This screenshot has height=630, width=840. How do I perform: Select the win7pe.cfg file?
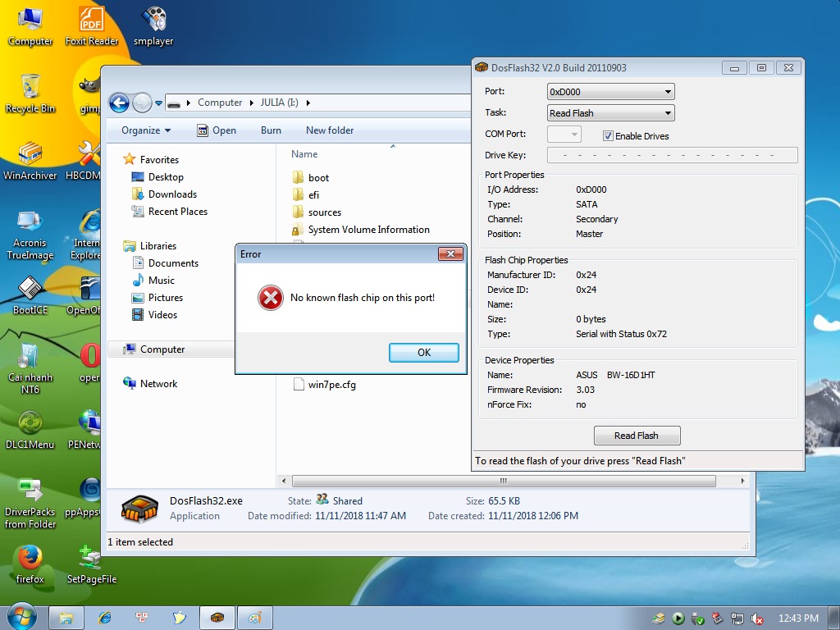point(325,385)
